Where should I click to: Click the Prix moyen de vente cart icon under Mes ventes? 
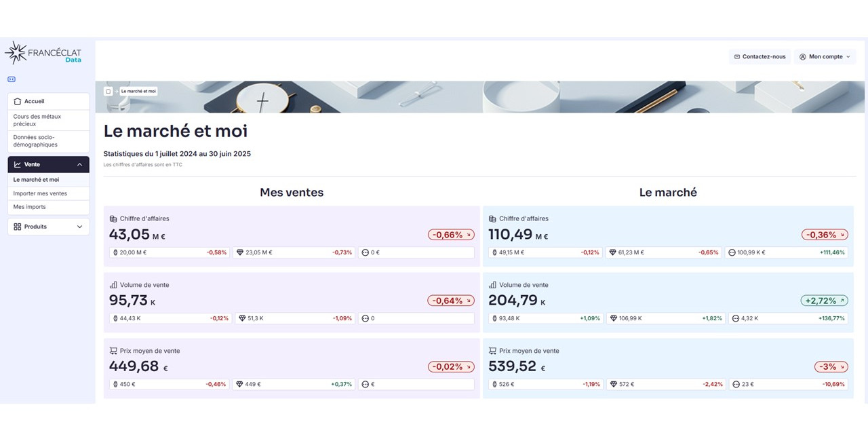[x=113, y=351]
